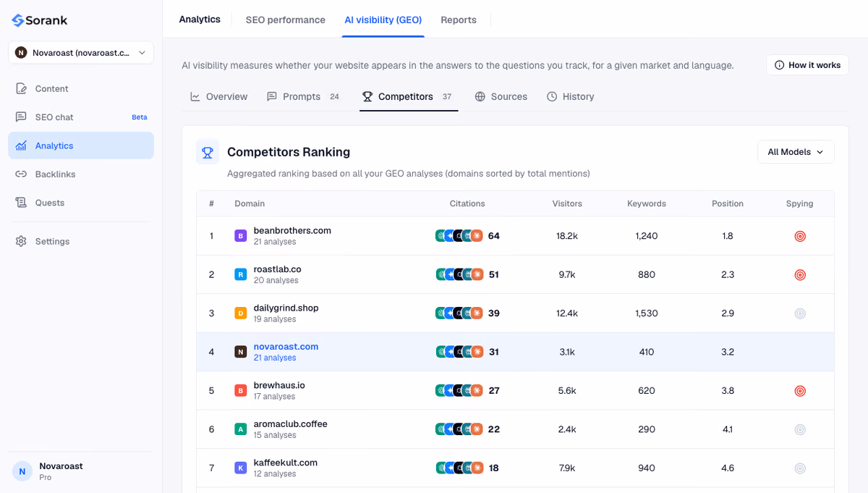Toggle spying on beanbrothers.com
The height and width of the screenshot is (493, 868).
tap(800, 236)
